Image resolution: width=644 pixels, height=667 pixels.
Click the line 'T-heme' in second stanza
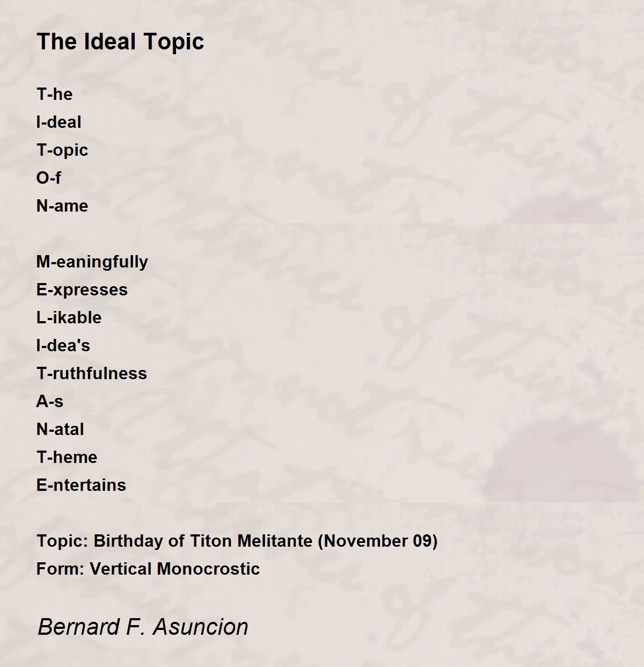pyautogui.click(x=67, y=457)
